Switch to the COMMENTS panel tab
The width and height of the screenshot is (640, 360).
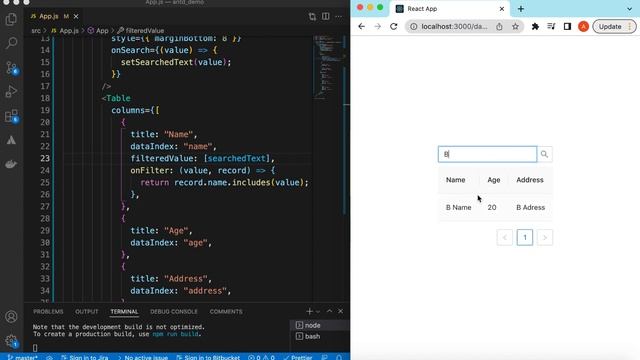(x=226, y=311)
